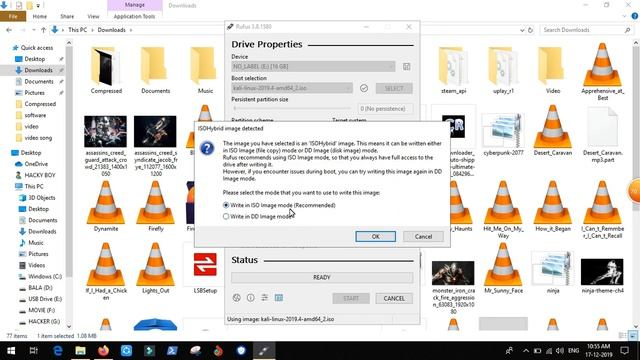Viewport: 640px width, 360px height.
Task: Select 3D Objects in sidebar
Action: [x=41, y=198]
